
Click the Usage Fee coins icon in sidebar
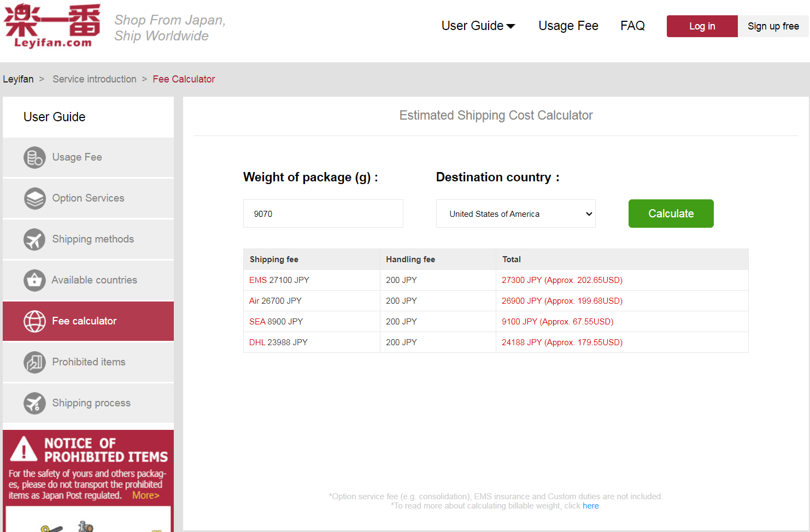(34, 157)
